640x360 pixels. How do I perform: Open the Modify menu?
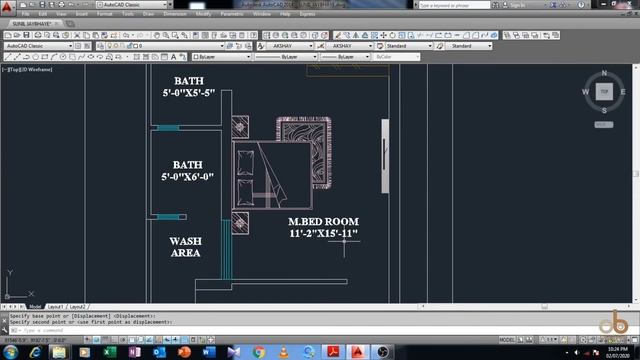(203, 14)
